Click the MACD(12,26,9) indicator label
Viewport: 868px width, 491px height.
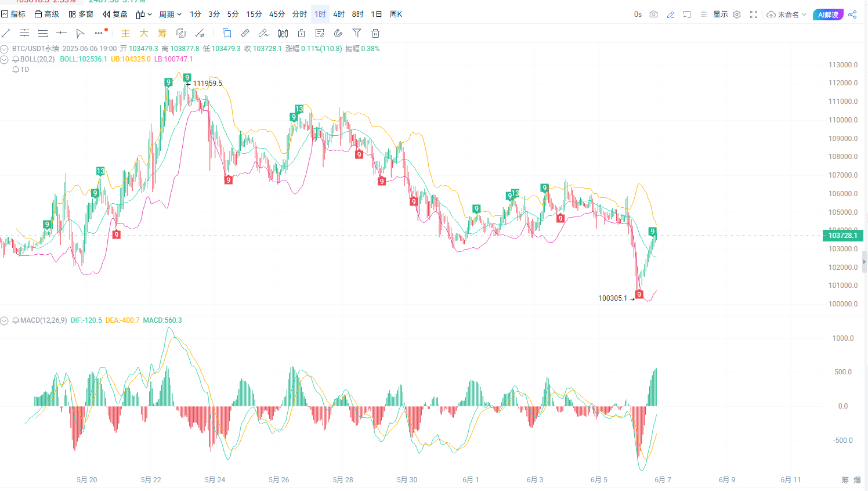[44, 320]
